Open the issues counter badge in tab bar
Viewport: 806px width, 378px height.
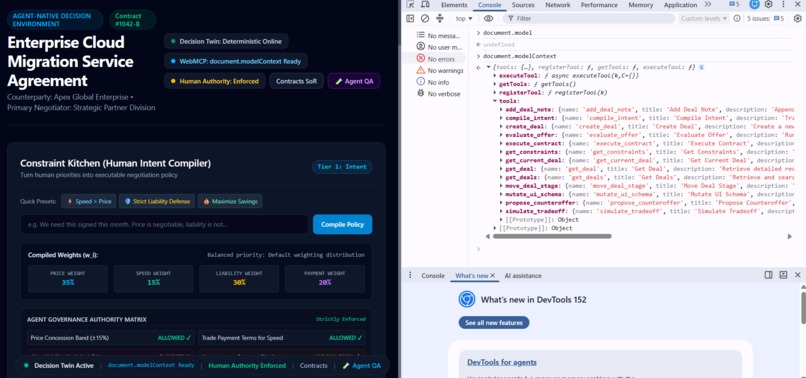734,5
